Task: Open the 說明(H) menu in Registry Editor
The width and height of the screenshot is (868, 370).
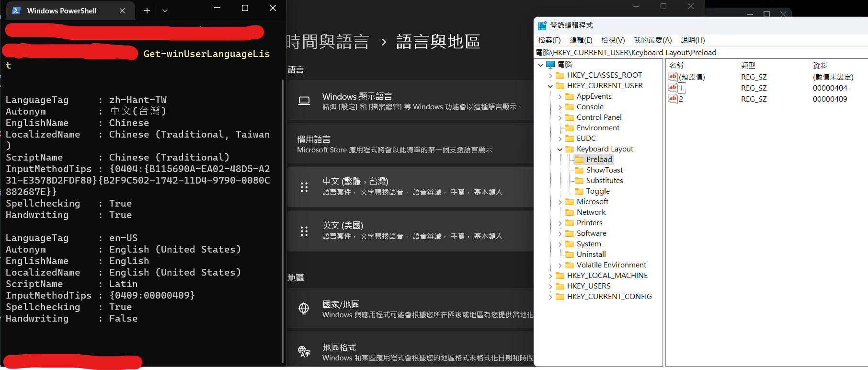Action: pyautogui.click(x=693, y=40)
